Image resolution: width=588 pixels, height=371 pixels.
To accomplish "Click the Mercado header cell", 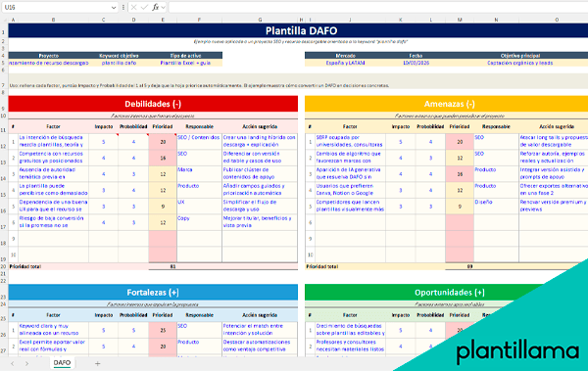I will click(x=345, y=56).
